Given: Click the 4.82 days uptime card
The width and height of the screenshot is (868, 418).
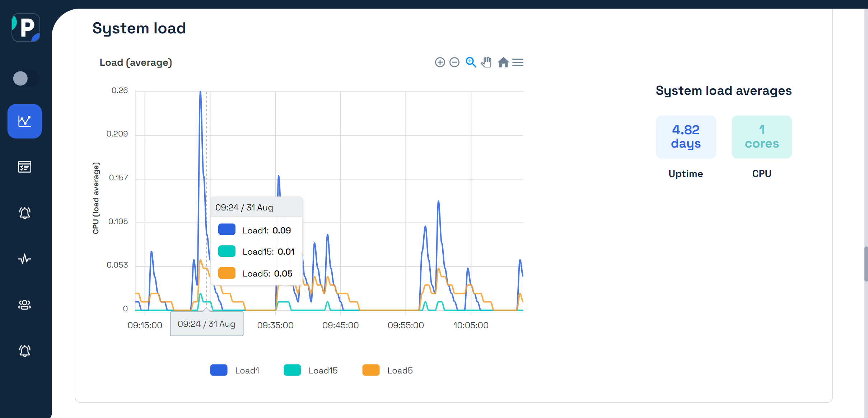Looking at the screenshot, I should click(686, 137).
